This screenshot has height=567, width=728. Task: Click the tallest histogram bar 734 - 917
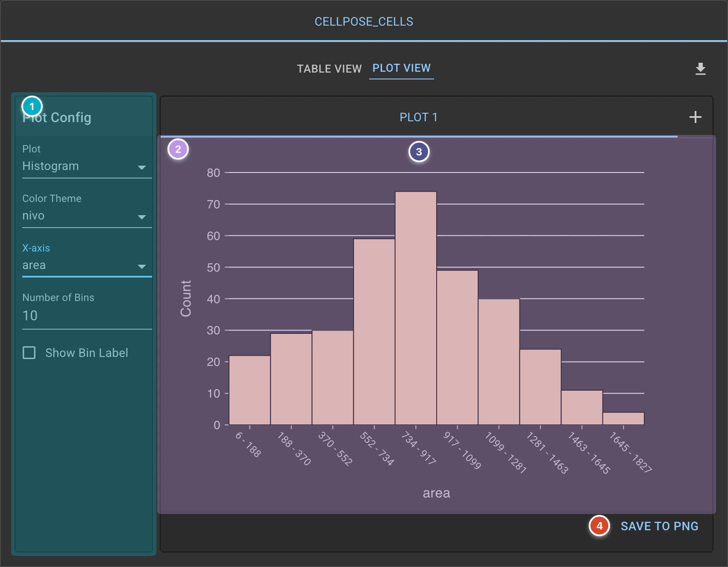(416, 308)
